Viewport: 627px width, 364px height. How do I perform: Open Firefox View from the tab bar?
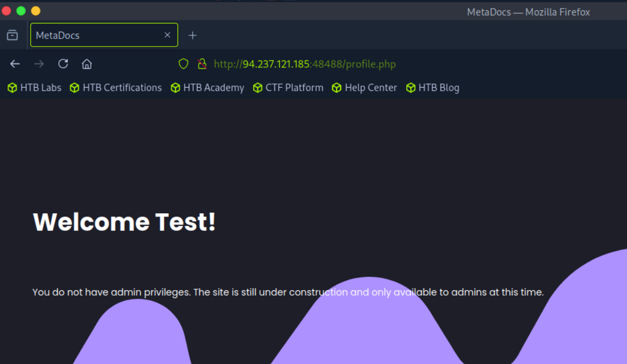coord(12,35)
